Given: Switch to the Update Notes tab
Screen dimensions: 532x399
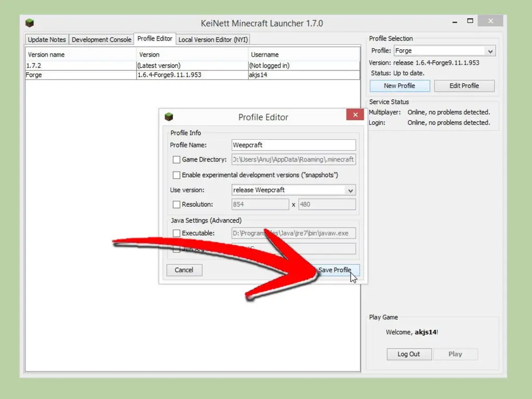Looking at the screenshot, I should (x=47, y=39).
